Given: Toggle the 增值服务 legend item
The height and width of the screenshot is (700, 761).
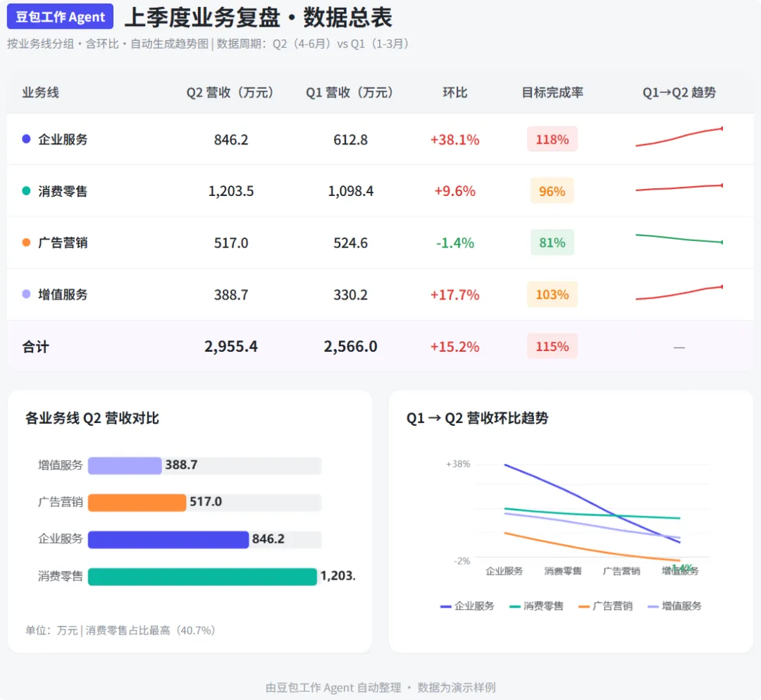Looking at the screenshot, I should (x=674, y=606).
